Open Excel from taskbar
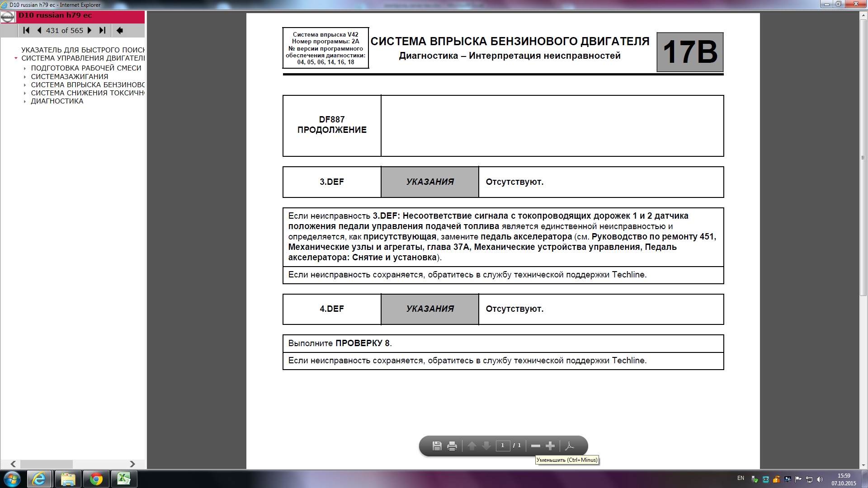Viewport: 868px width, 488px height. 124,479
